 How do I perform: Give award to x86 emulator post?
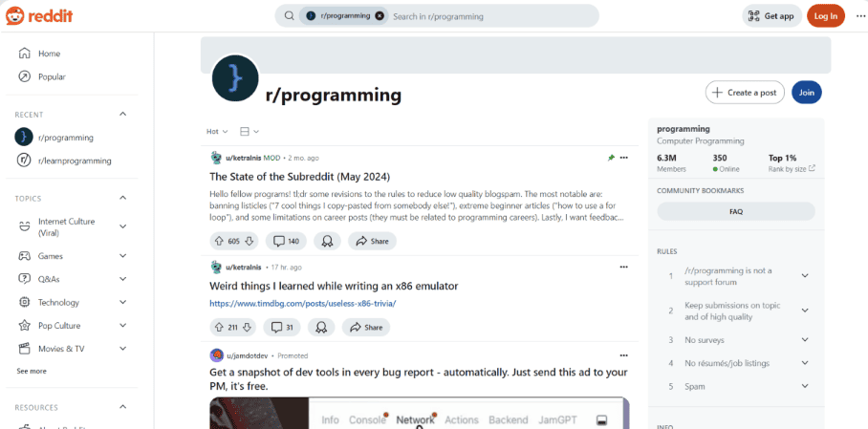pyautogui.click(x=321, y=327)
